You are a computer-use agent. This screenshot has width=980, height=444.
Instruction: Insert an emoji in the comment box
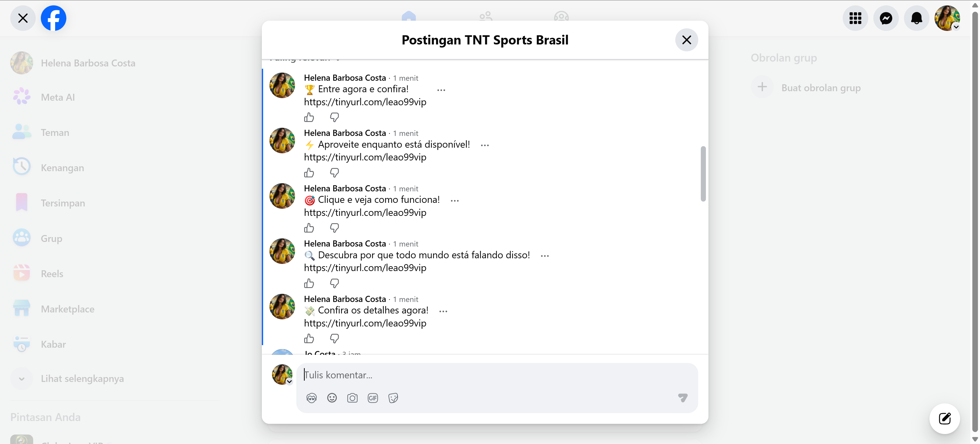point(332,398)
